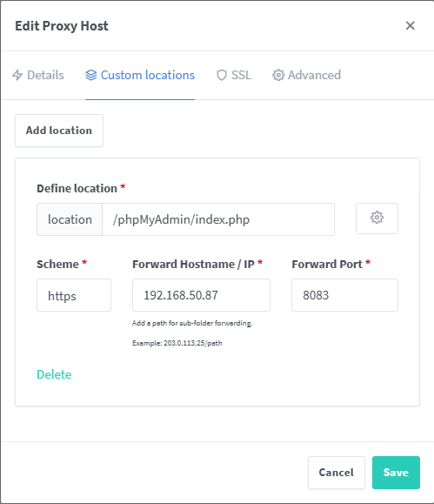Click the Add location button
Viewport: 434px width, 504px height.
point(59,131)
